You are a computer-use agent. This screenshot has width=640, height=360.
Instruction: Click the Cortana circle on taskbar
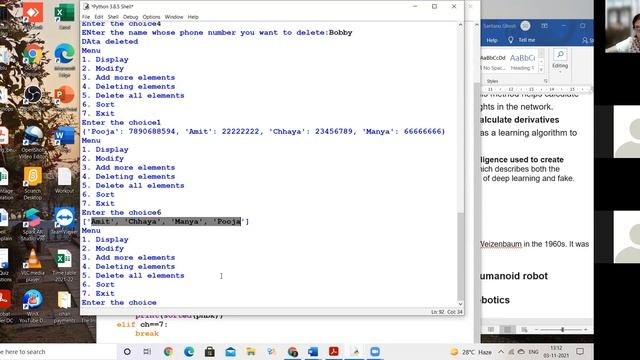click(127, 351)
